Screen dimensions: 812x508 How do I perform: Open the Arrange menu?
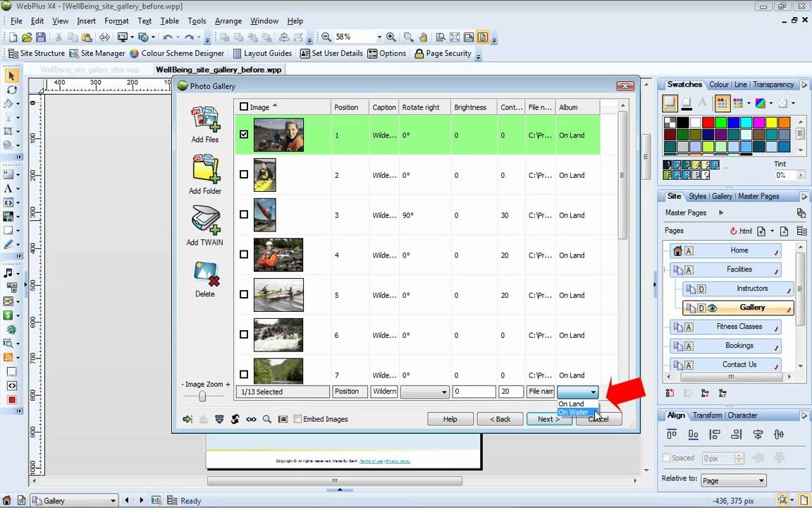228,20
